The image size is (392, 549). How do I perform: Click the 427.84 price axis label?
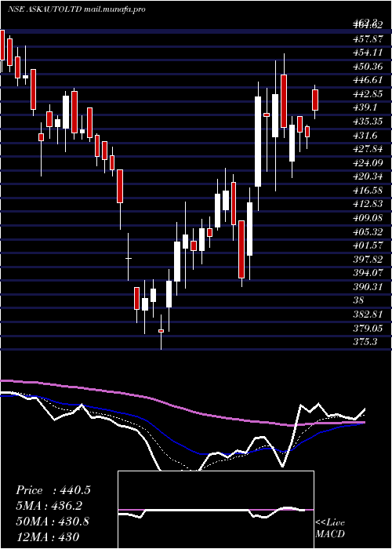click(368, 149)
